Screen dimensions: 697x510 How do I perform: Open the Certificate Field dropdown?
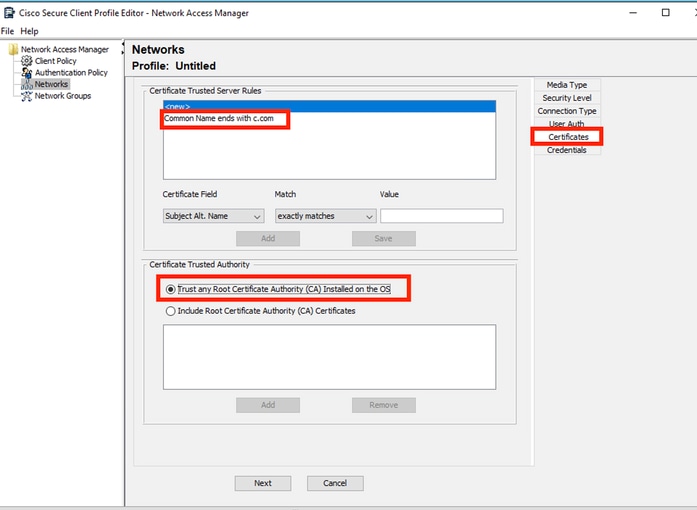[x=213, y=216]
